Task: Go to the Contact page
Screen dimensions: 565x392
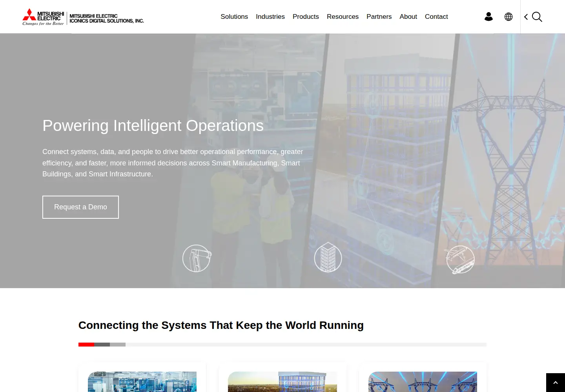Action: 436,16
